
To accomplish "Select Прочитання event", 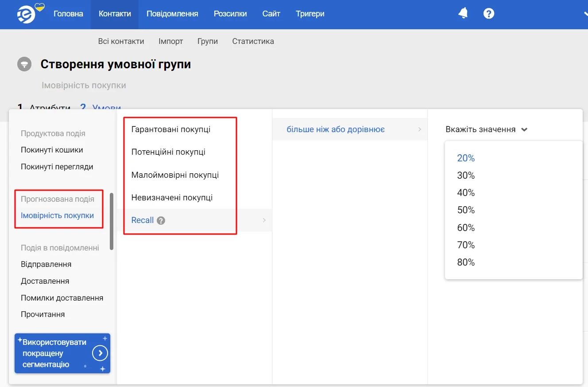I will click(x=43, y=314).
